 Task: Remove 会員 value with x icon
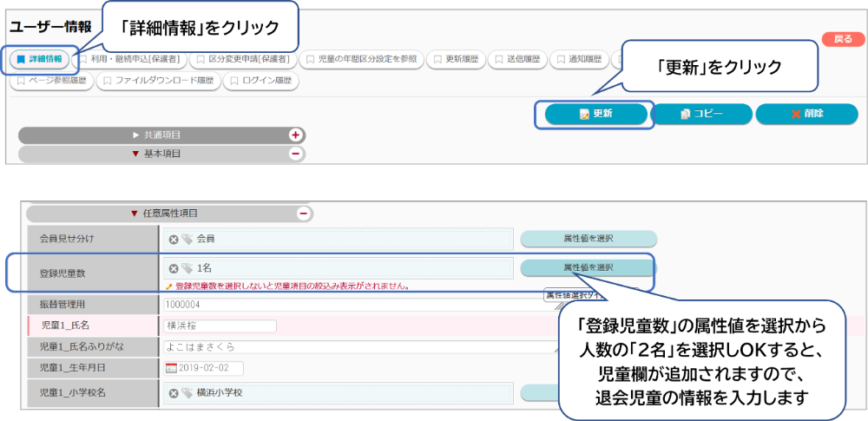174,239
